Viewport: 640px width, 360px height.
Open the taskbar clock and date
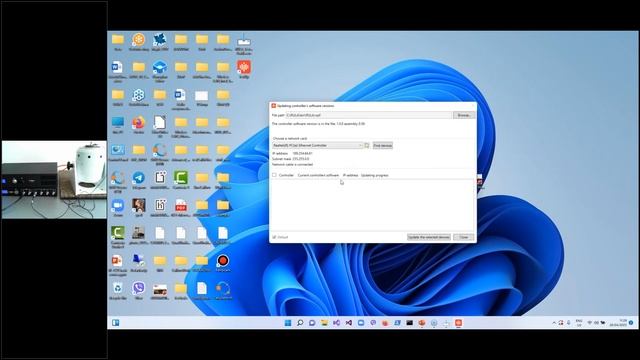tap(619, 323)
